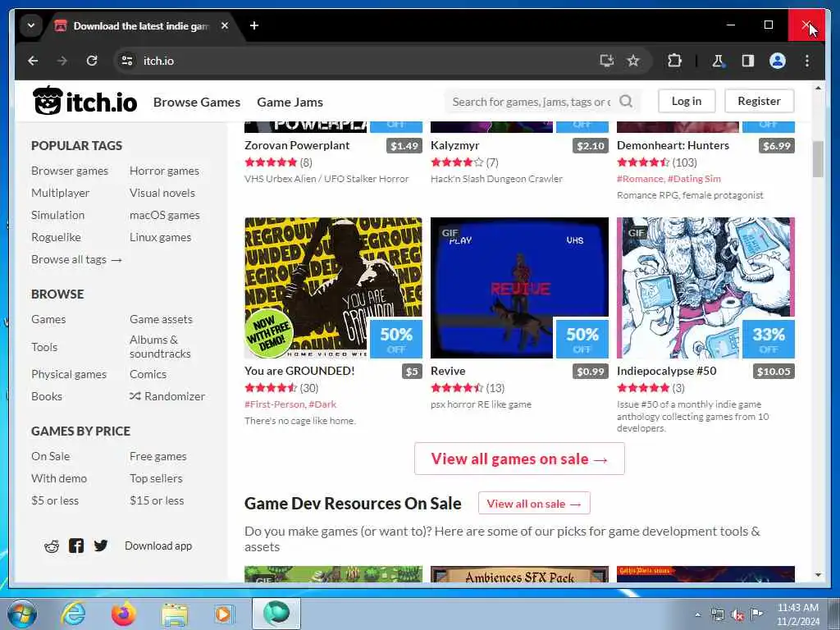The height and width of the screenshot is (630, 840).
Task: Open Multiplayer tag
Action: pyautogui.click(x=60, y=193)
